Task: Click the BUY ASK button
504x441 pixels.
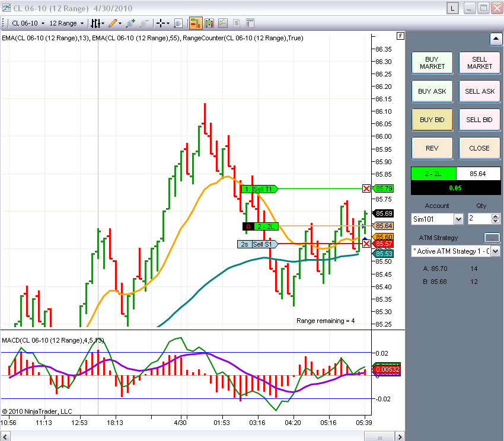Action: click(432, 91)
